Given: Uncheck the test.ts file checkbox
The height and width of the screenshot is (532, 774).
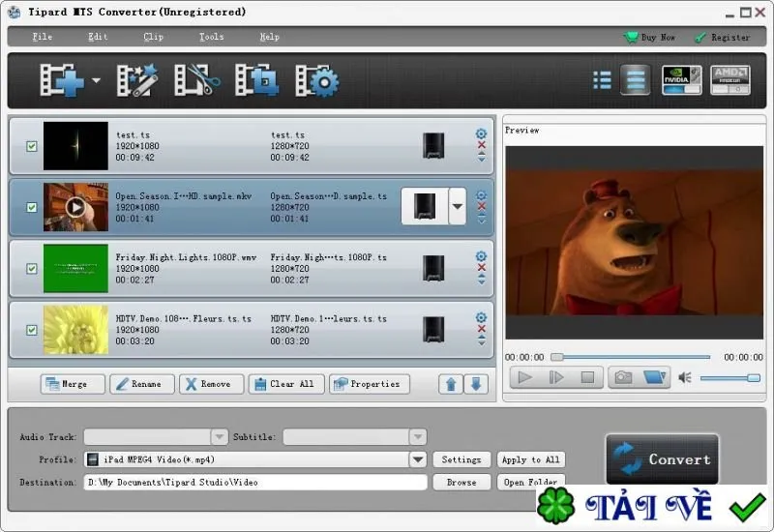Looking at the screenshot, I should point(32,146).
